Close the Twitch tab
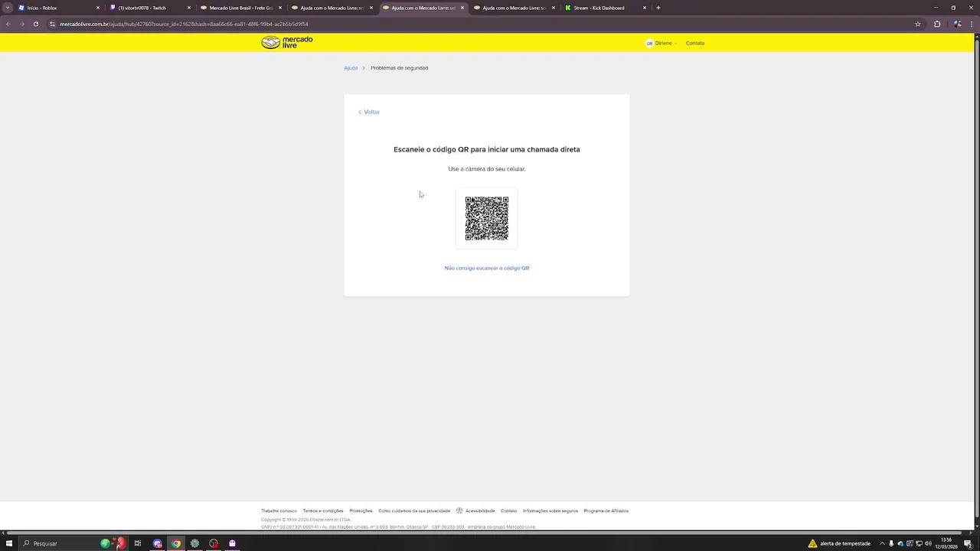This screenshot has width=980, height=551. coord(189,8)
